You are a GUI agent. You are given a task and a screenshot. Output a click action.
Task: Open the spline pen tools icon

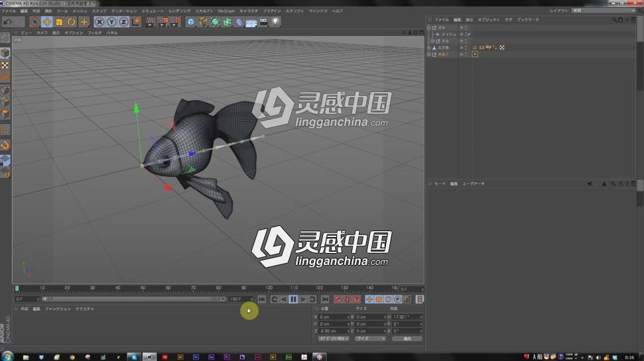pyautogui.click(x=203, y=22)
